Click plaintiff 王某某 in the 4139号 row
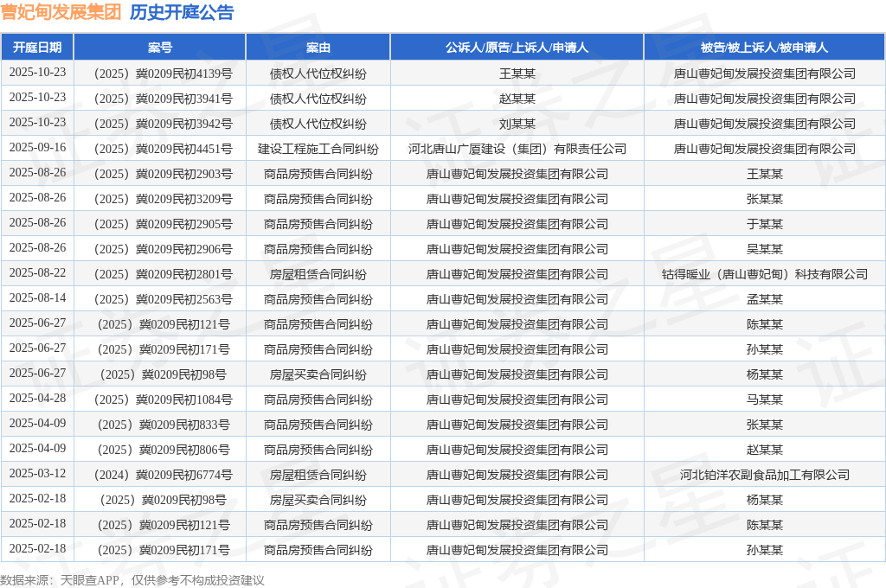 pos(517,74)
